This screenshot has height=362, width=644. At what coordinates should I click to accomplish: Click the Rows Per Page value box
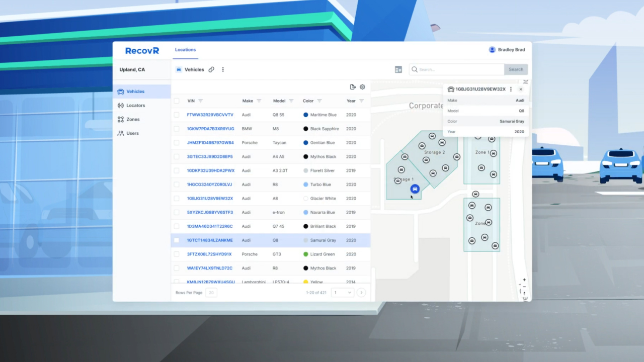point(211,293)
